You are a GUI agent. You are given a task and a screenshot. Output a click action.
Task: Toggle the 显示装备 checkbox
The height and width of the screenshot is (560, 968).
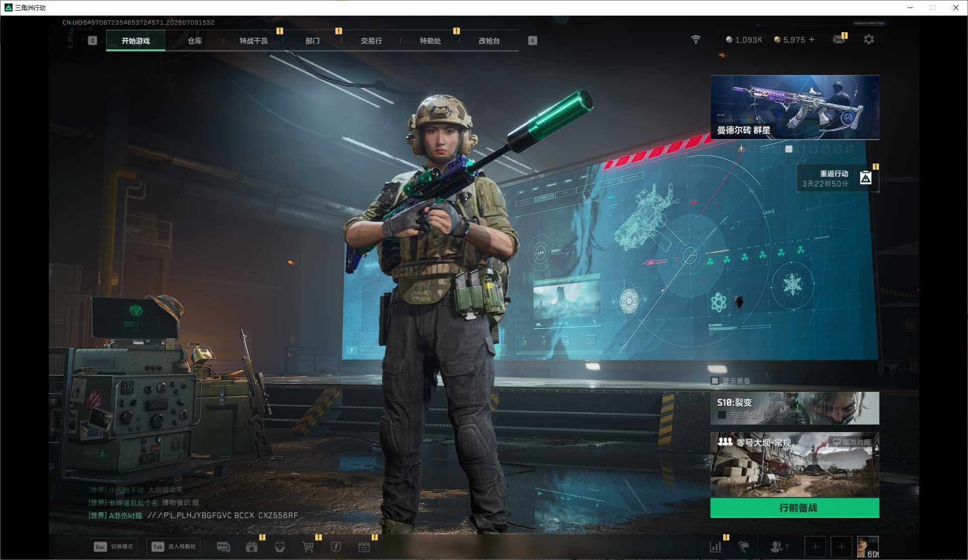coord(715,381)
